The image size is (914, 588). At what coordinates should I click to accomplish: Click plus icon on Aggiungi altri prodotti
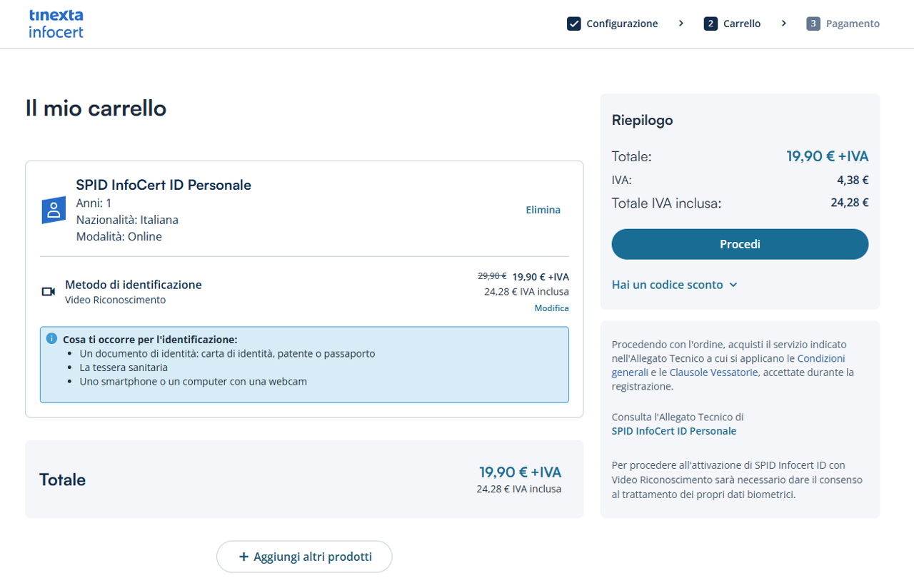[243, 557]
